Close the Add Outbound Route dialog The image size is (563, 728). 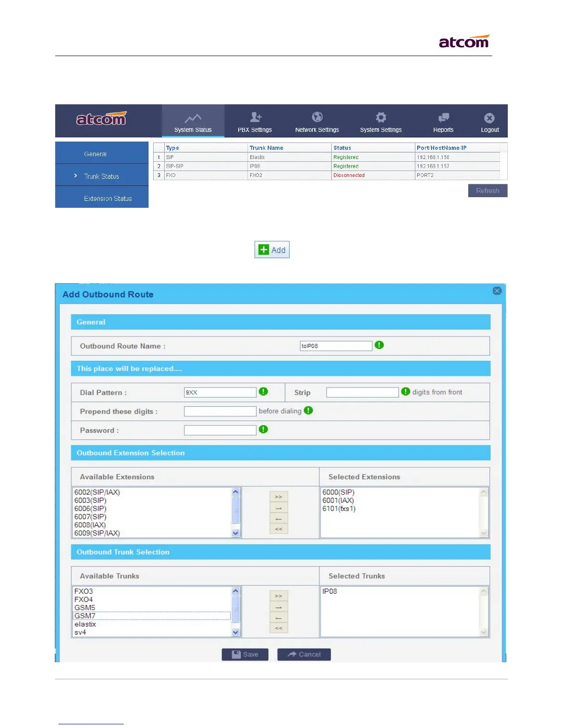(497, 291)
